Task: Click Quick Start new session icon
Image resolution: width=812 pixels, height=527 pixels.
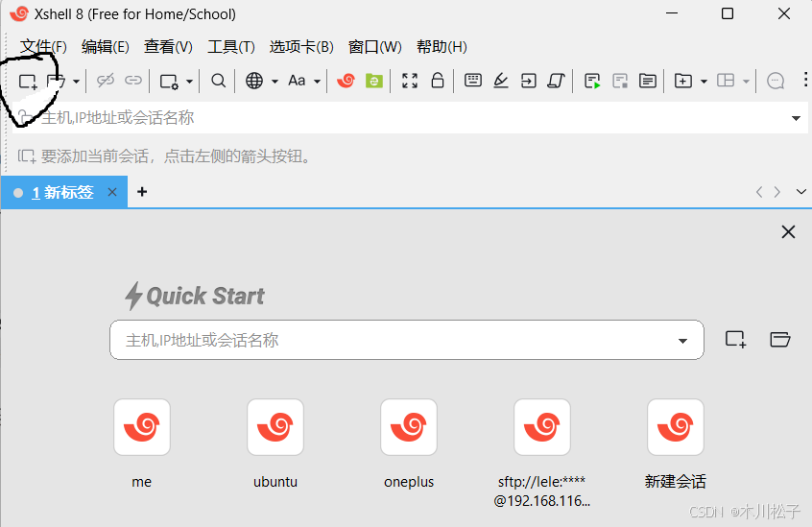Action: 735,340
